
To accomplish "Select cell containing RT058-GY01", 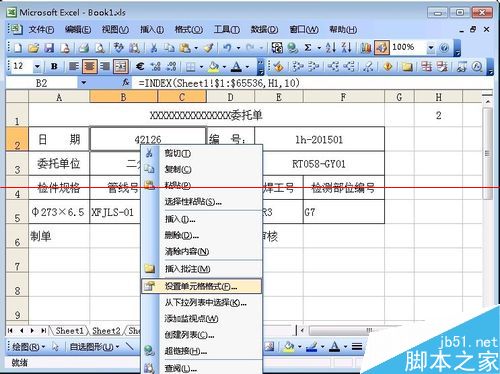I will [x=319, y=164].
